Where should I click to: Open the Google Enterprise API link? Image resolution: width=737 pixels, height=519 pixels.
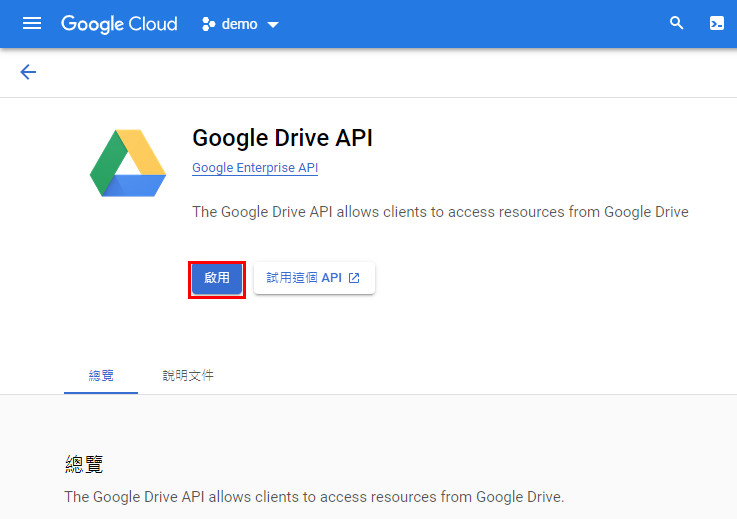[255, 168]
